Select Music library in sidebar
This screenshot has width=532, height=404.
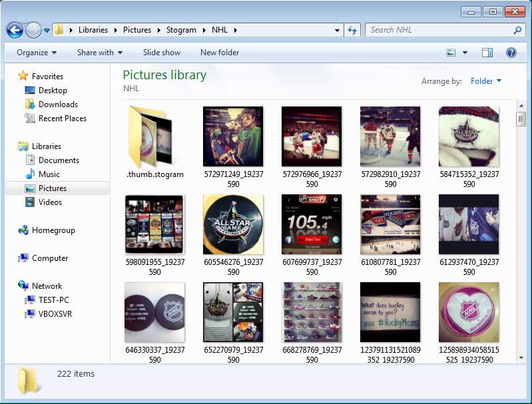(x=49, y=174)
